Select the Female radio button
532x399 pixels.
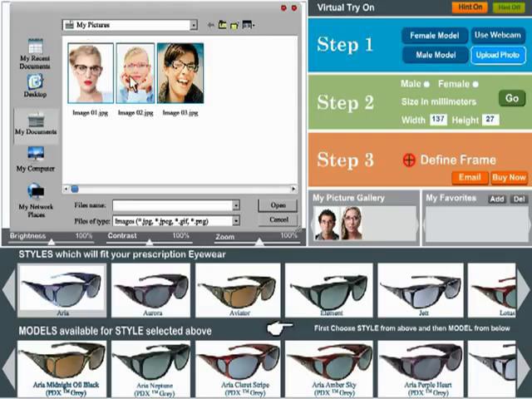(475, 84)
